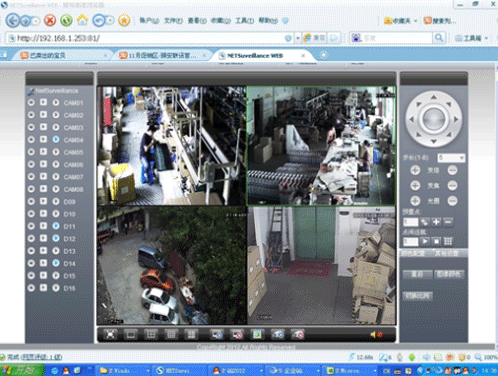Click the URL address bar
Image resolution: width=498 pixels, height=376 pixels.
coord(150,38)
